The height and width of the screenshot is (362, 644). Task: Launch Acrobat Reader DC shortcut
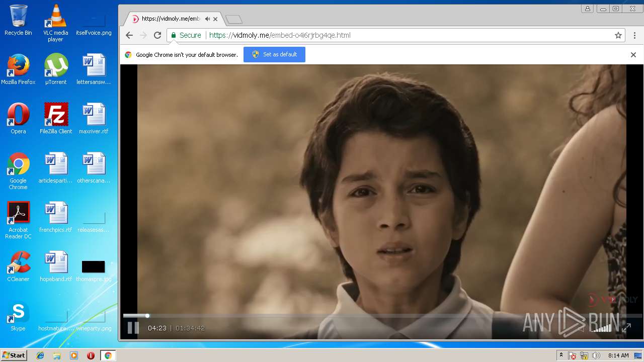pos(18,220)
